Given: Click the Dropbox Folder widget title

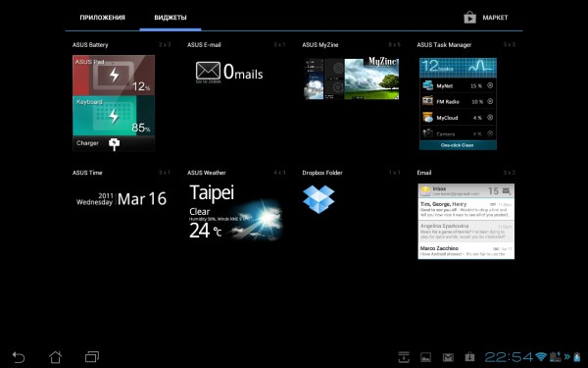Looking at the screenshot, I should point(322,173).
